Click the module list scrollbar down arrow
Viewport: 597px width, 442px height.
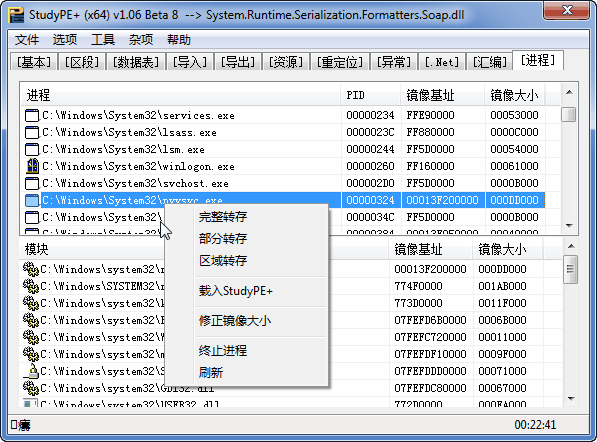pos(571,399)
